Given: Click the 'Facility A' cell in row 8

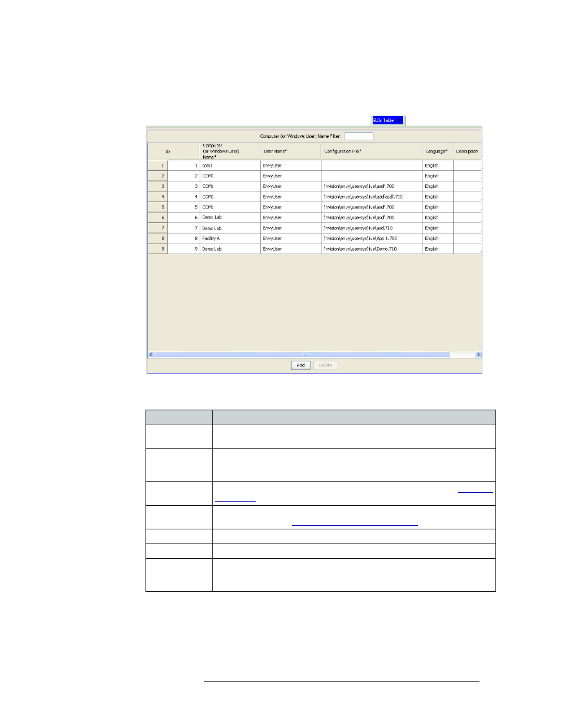Looking at the screenshot, I should point(230,239).
